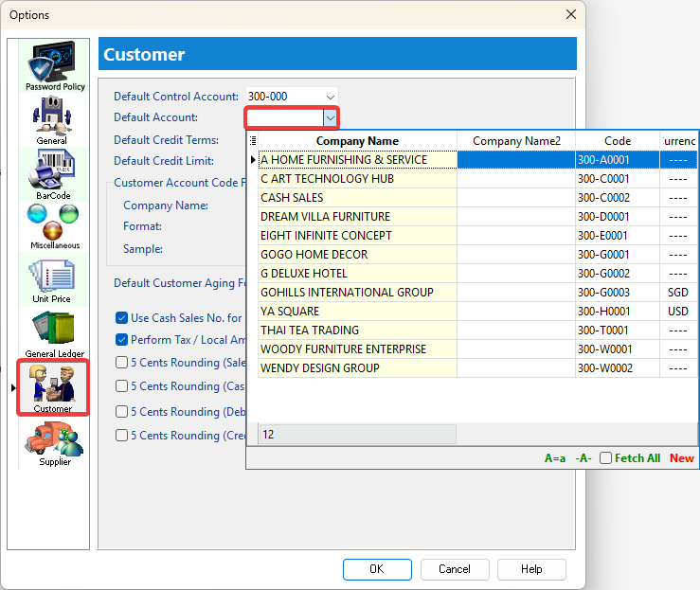Screen dimensions: 700x590
Task: Collapse the Default Account dropdown arrow
Action: click(330, 117)
